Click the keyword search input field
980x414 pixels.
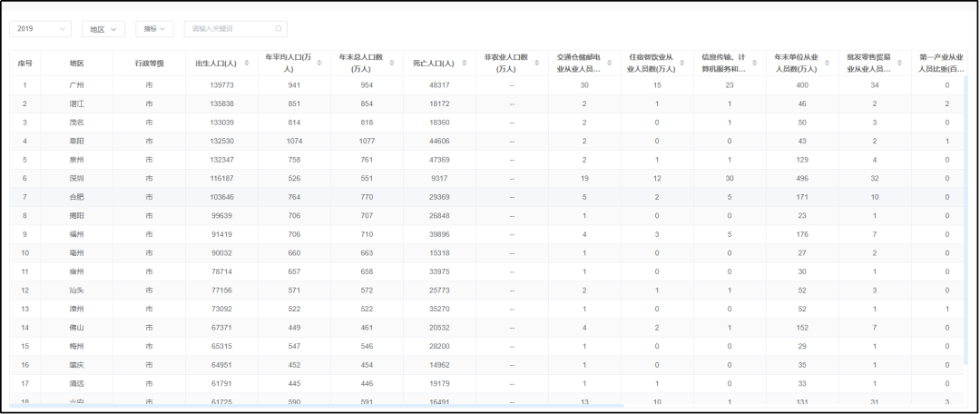pos(230,29)
